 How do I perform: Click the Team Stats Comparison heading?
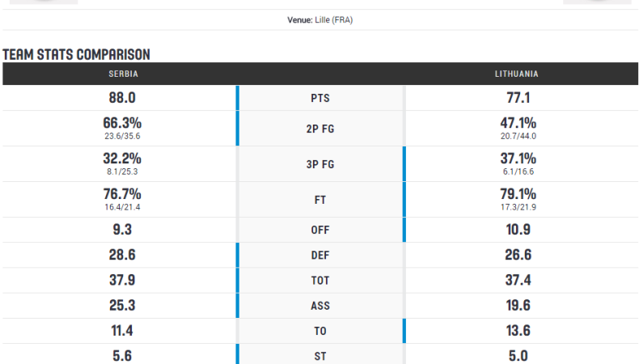coord(76,54)
